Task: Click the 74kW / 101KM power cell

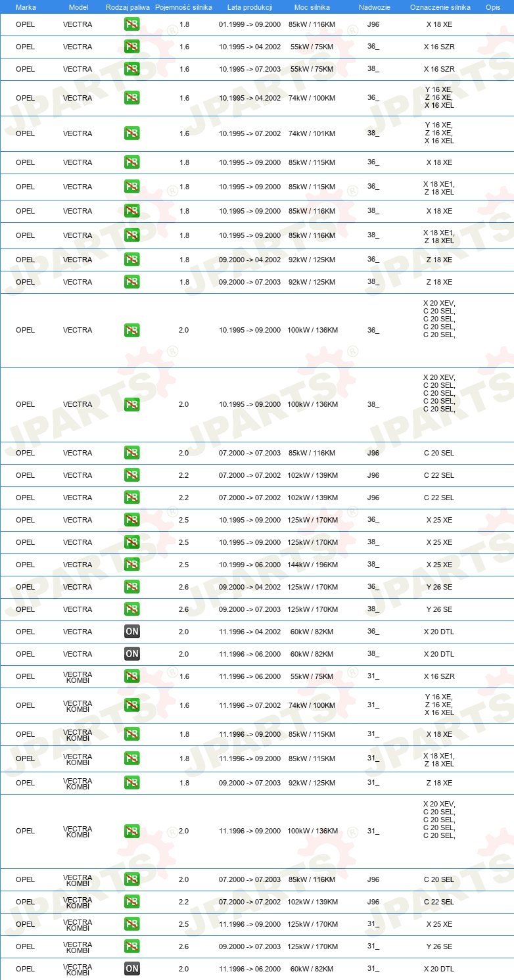Action: click(x=312, y=133)
